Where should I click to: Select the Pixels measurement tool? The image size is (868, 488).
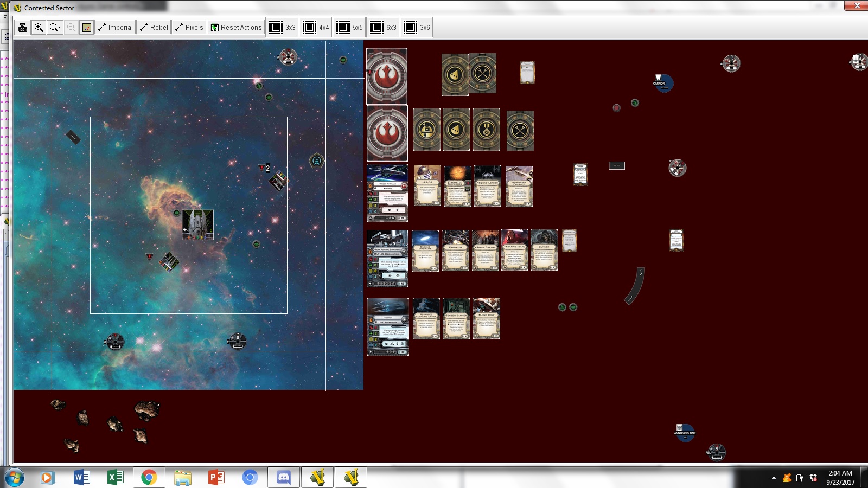189,28
